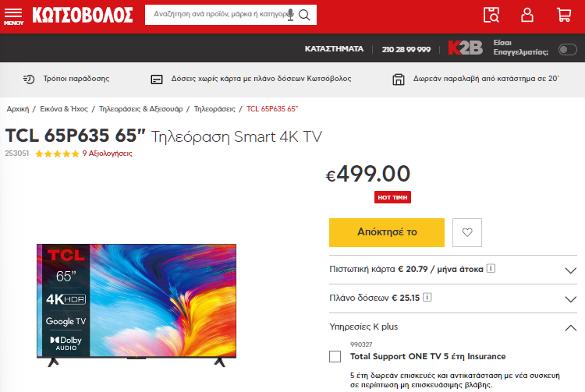Toggle the Είσαι Επαγγελματίας switch
The height and width of the screenshot is (392, 585).
coord(568,49)
